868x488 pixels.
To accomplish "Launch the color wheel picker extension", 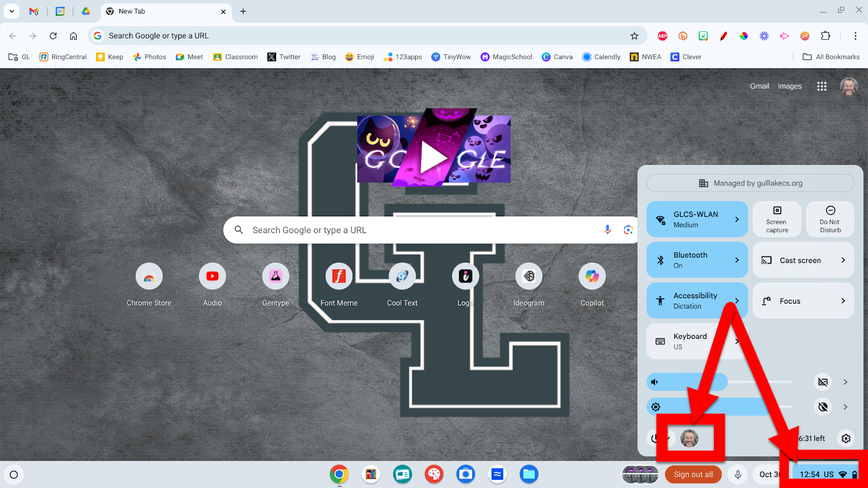I will (x=744, y=36).
